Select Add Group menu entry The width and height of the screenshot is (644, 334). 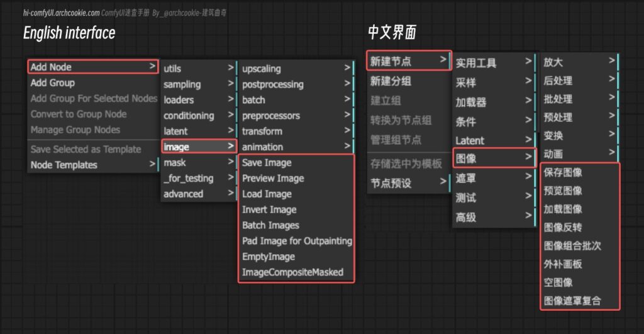(x=53, y=82)
